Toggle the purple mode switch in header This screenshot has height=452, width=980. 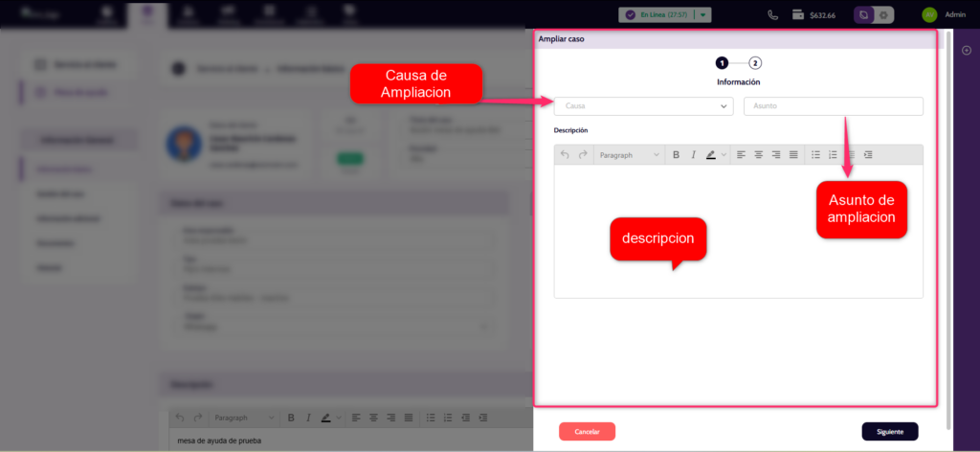click(x=864, y=15)
